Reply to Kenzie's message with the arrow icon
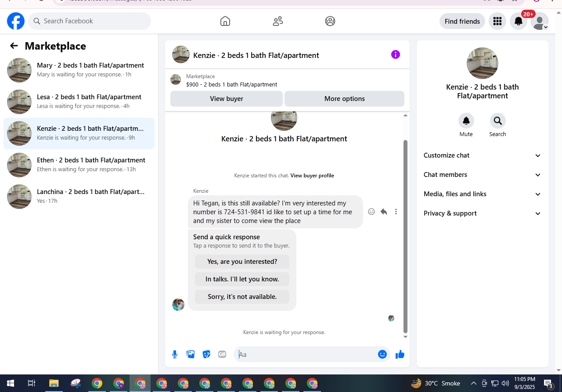 pyautogui.click(x=384, y=212)
